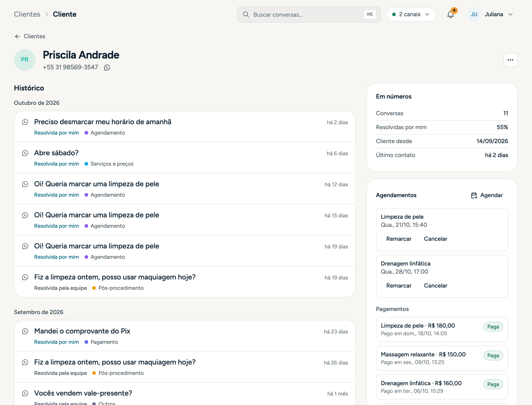
Task: Click the Cliente desde 14/09/2026 value
Action: (492, 141)
